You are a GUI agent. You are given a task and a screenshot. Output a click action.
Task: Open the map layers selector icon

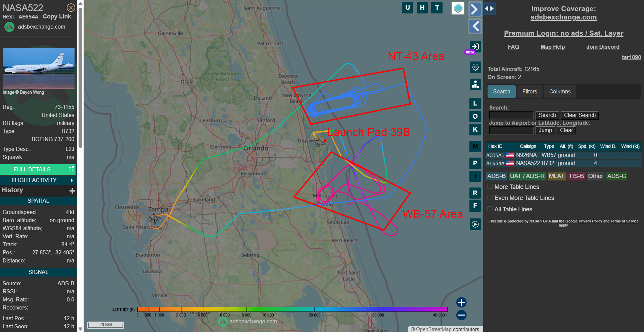[458, 8]
